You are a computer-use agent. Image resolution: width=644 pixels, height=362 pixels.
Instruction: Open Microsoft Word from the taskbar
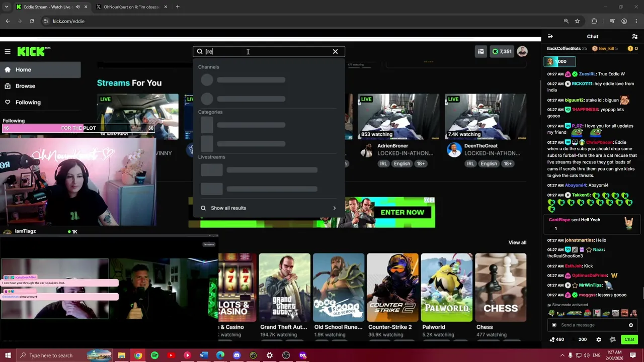point(204,355)
